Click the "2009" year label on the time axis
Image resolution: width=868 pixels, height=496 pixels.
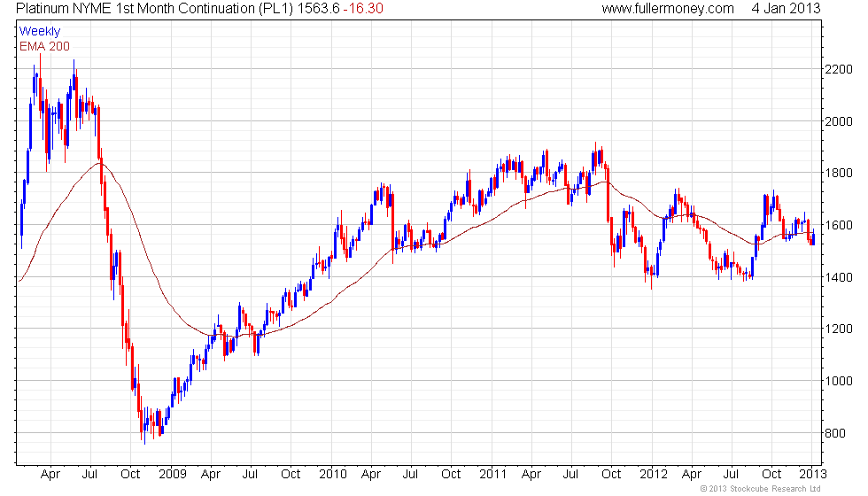[172, 475]
